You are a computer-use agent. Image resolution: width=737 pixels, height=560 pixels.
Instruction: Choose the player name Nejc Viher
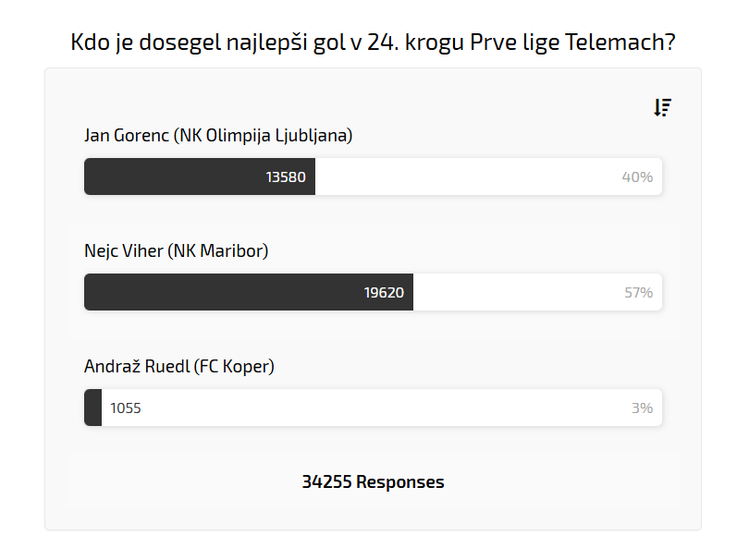[x=123, y=251]
